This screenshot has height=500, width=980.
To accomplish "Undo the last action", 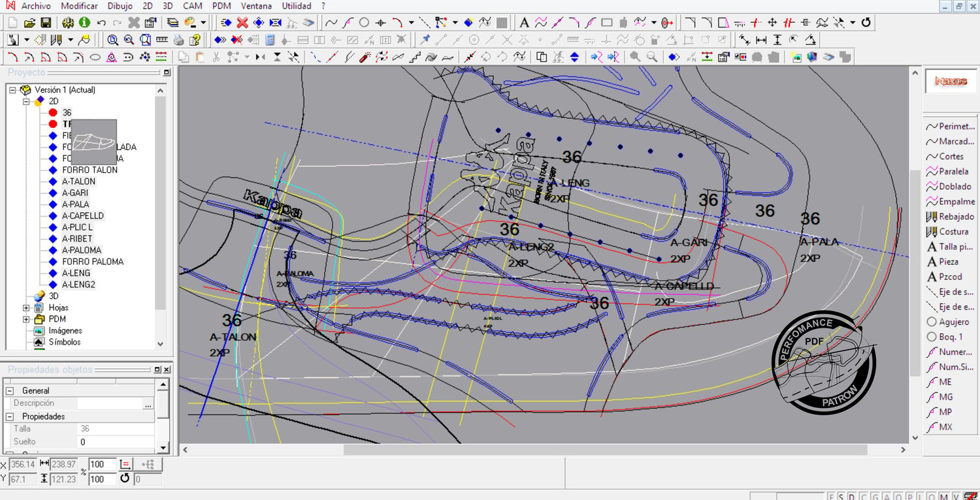I will point(101,23).
